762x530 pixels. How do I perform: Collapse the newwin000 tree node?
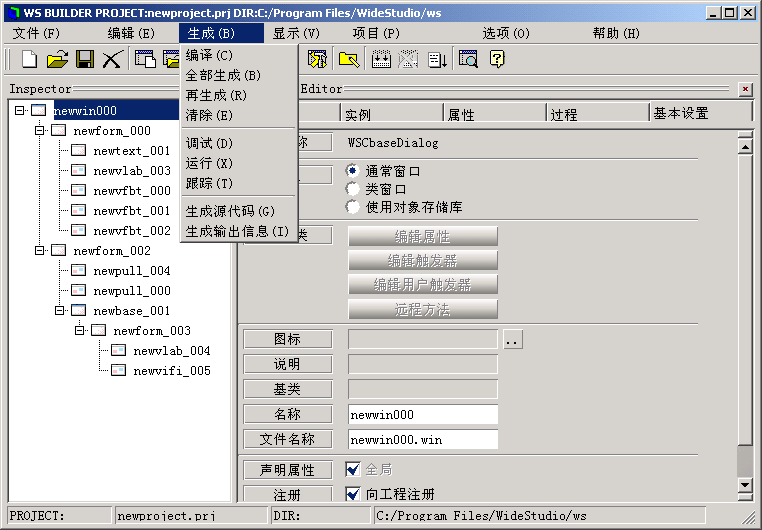(x=19, y=110)
